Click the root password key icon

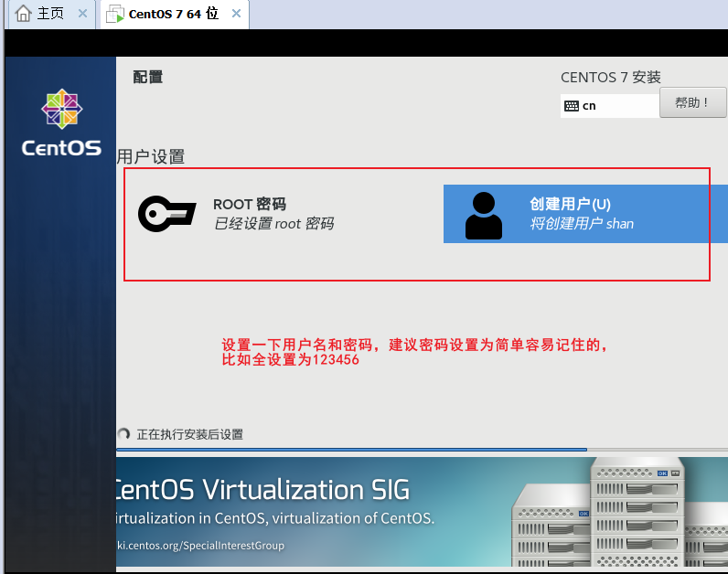pyautogui.click(x=167, y=214)
